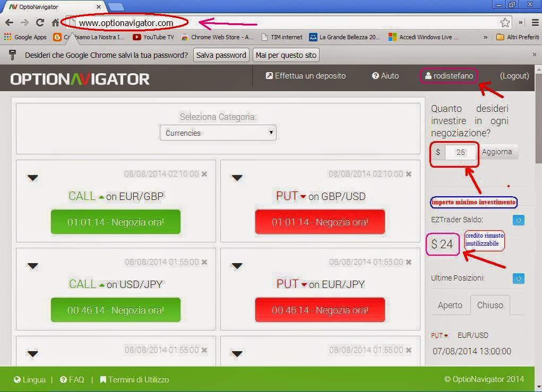Click red Negozia ora for GBP/USD
The height and width of the screenshot is (392, 542).
[320, 222]
